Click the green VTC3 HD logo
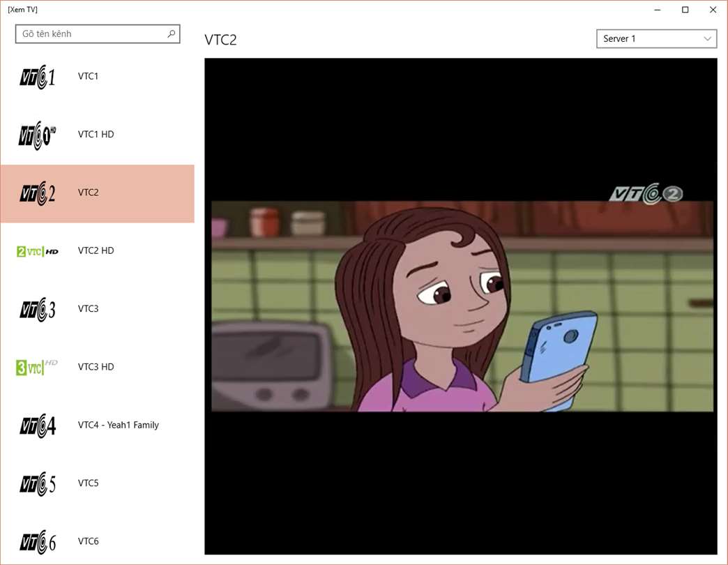 click(x=37, y=367)
